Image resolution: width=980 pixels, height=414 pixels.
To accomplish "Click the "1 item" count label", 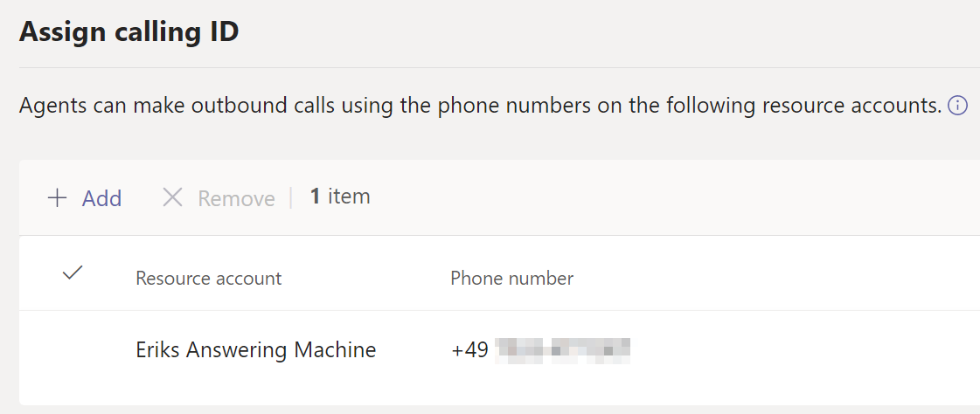I will (x=340, y=197).
